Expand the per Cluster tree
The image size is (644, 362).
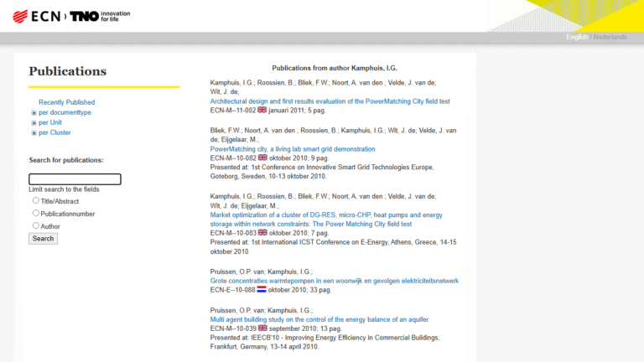tap(34, 132)
